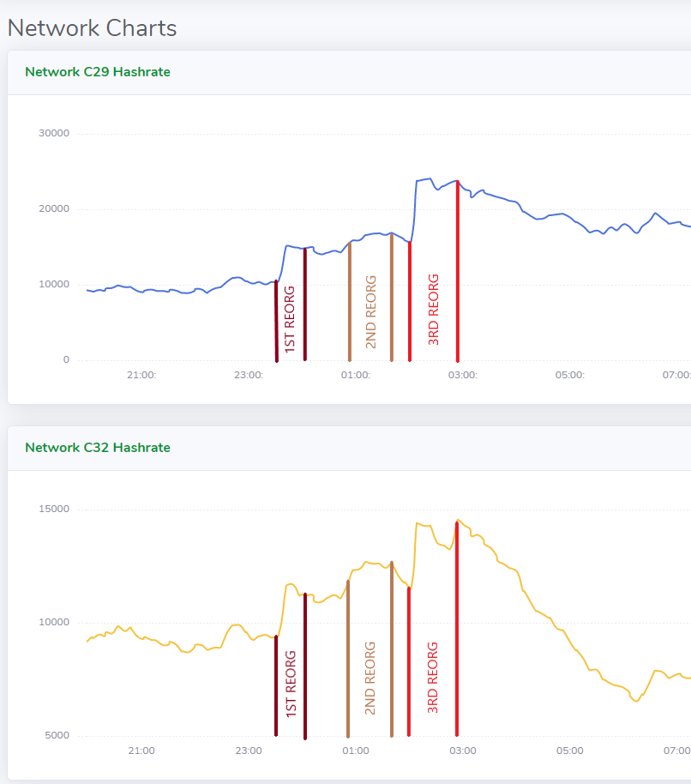The height and width of the screenshot is (784, 691).
Task: Click the 30000 y-axis label in C29 chart
Action: point(54,133)
